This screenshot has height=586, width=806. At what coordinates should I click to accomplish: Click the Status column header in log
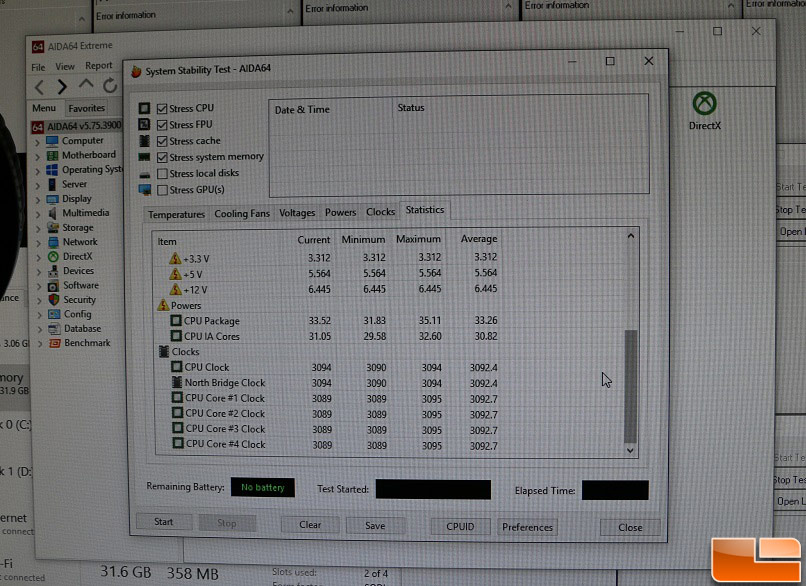[x=520, y=107]
